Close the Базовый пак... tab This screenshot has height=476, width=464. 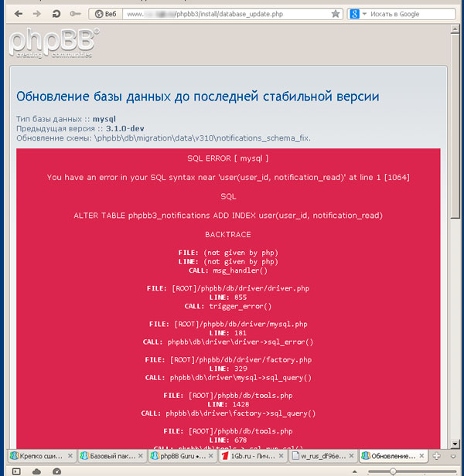click(141, 456)
